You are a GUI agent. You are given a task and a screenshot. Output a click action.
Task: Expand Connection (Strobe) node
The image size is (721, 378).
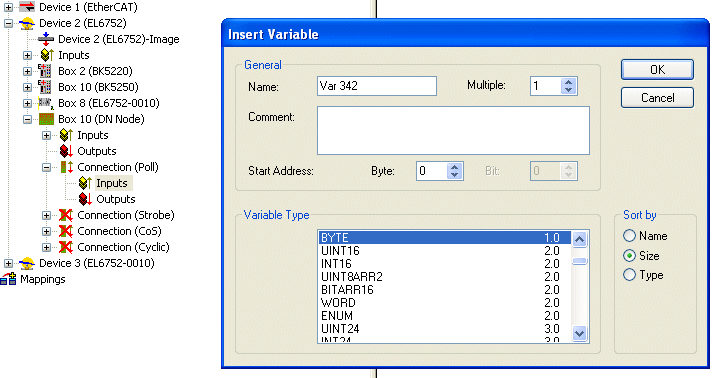coord(46,216)
